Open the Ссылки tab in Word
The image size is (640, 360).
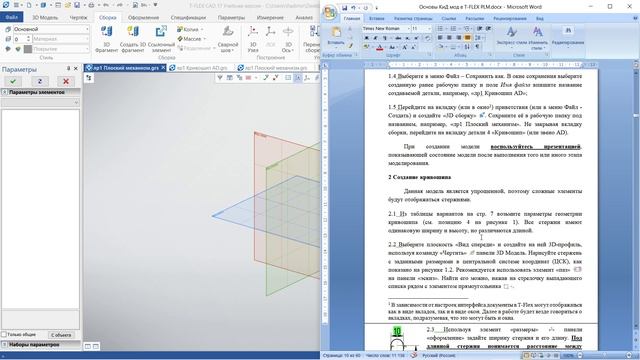point(449,18)
